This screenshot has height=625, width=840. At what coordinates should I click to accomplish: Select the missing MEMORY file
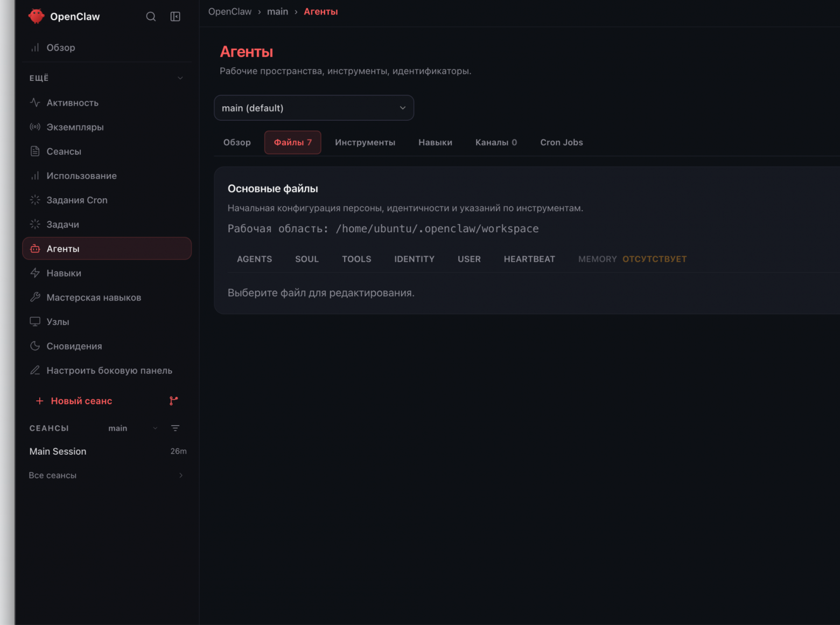(x=632, y=259)
